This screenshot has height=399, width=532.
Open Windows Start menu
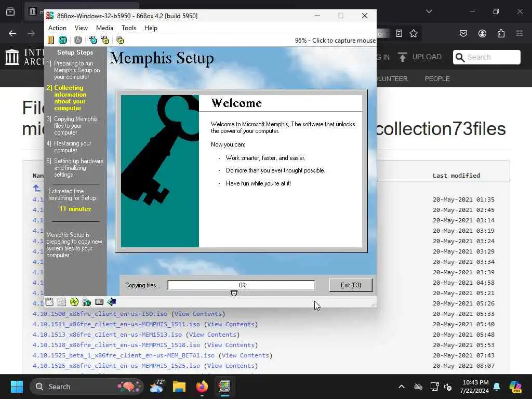click(17, 387)
